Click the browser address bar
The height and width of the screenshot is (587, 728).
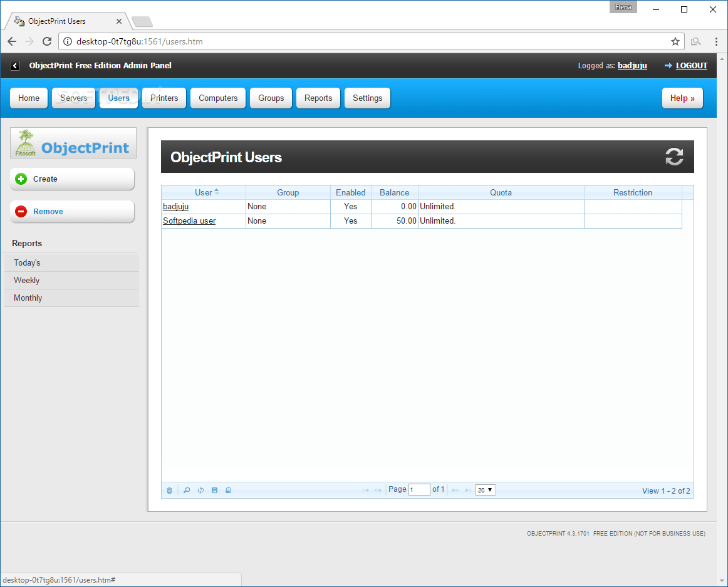(372, 41)
